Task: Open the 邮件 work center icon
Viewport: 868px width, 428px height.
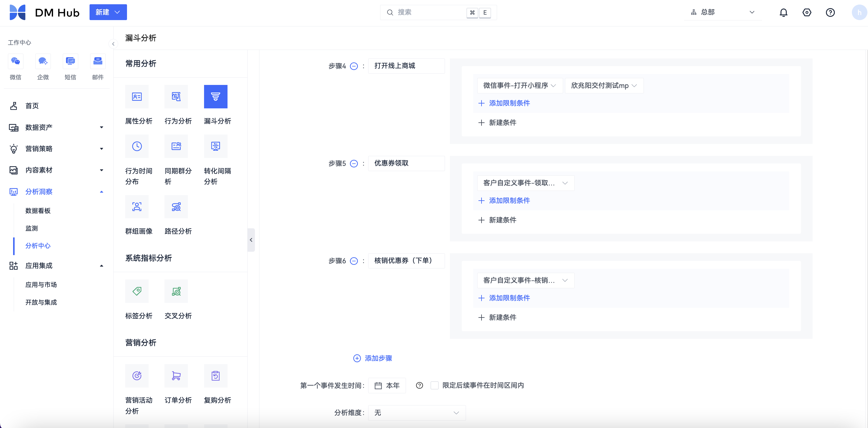Action: [x=98, y=61]
